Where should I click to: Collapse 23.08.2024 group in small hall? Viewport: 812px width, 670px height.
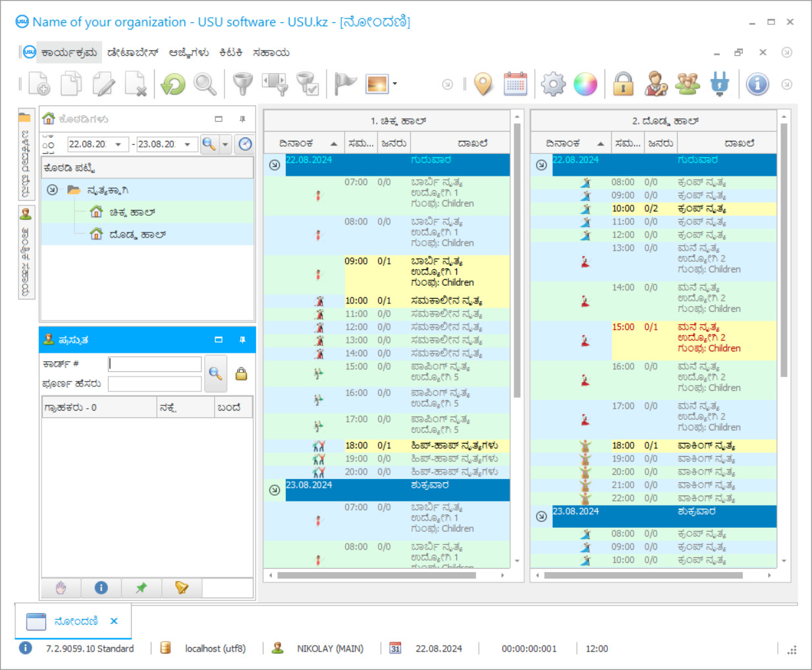click(x=275, y=490)
